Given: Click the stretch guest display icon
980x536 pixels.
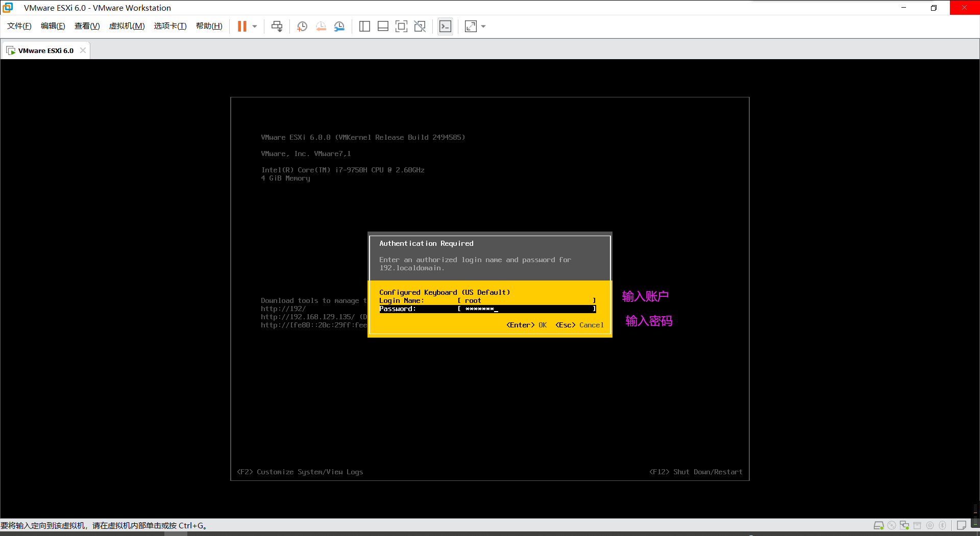Looking at the screenshot, I should (471, 27).
